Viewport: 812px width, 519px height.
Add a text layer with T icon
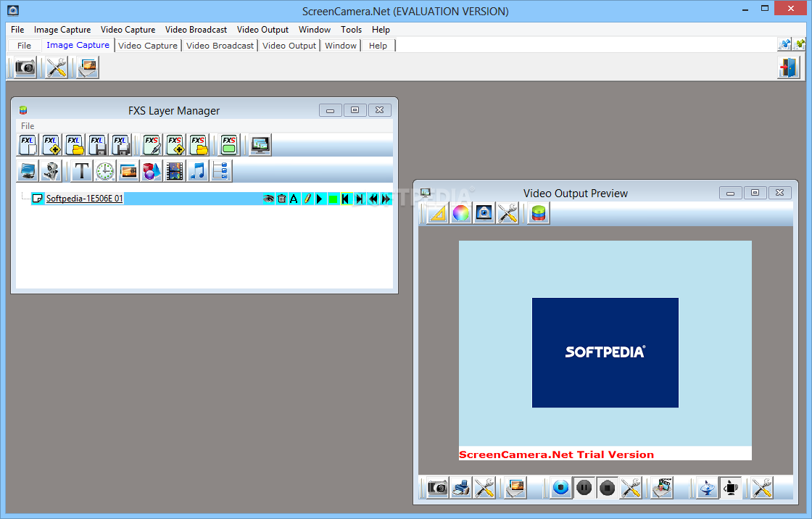click(x=81, y=171)
